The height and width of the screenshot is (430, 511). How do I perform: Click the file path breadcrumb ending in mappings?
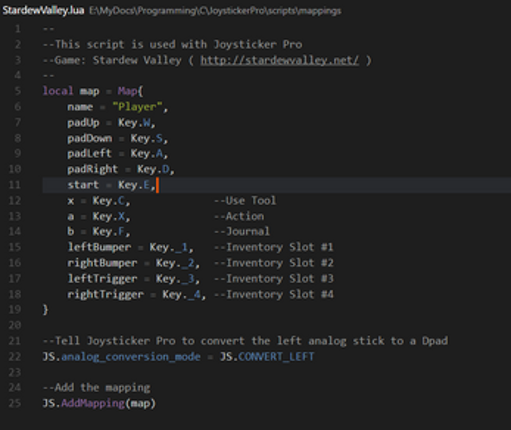pos(215,11)
